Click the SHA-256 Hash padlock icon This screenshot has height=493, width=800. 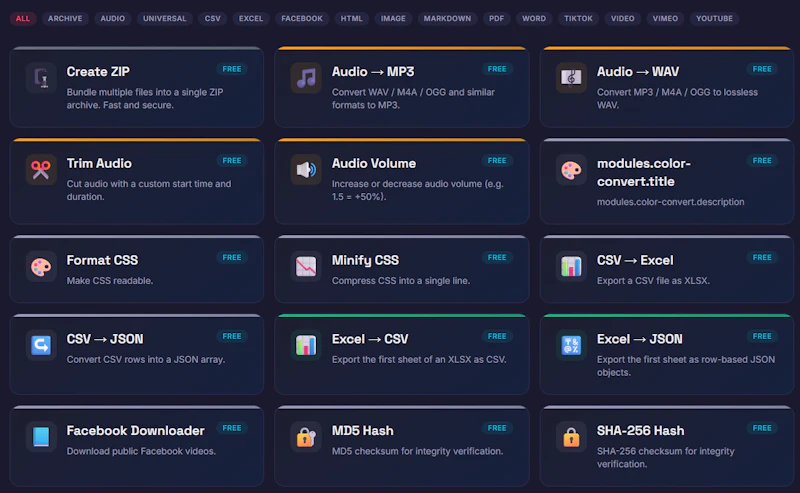click(571, 437)
